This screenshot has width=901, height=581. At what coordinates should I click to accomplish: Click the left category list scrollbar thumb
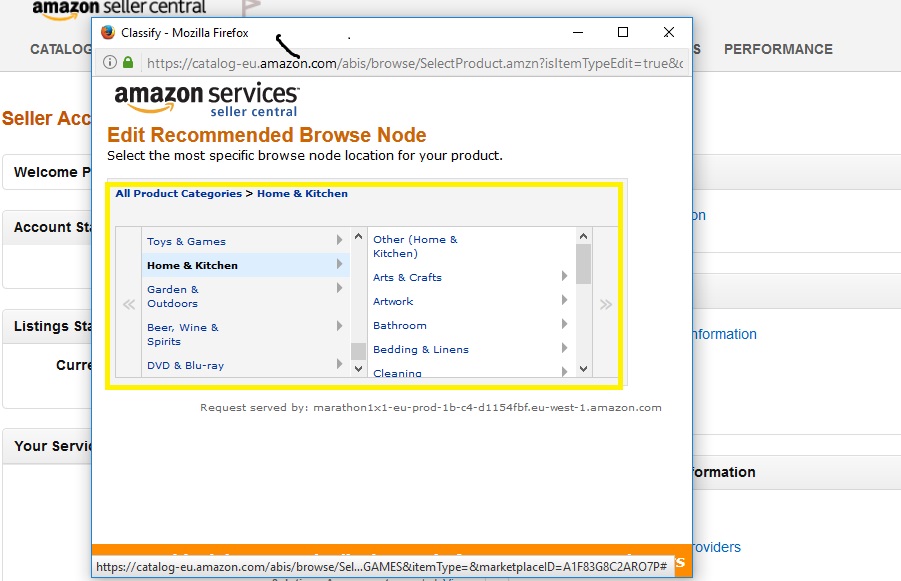(x=358, y=351)
